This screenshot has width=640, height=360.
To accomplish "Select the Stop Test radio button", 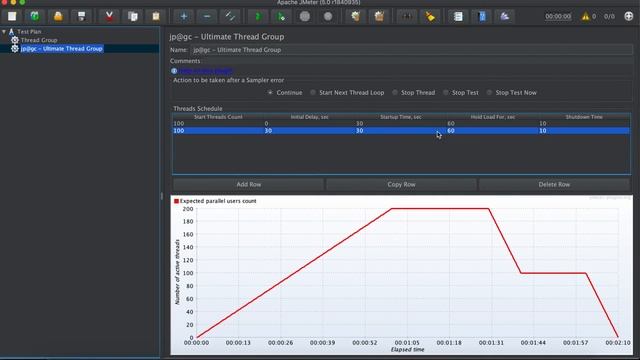I will tap(446, 93).
